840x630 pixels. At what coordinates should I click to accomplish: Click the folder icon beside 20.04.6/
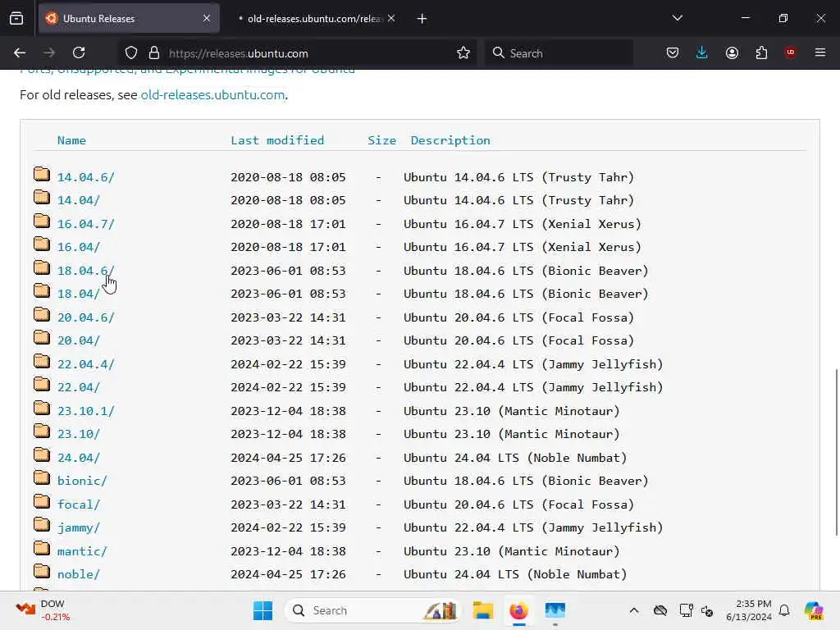(x=42, y=314)
